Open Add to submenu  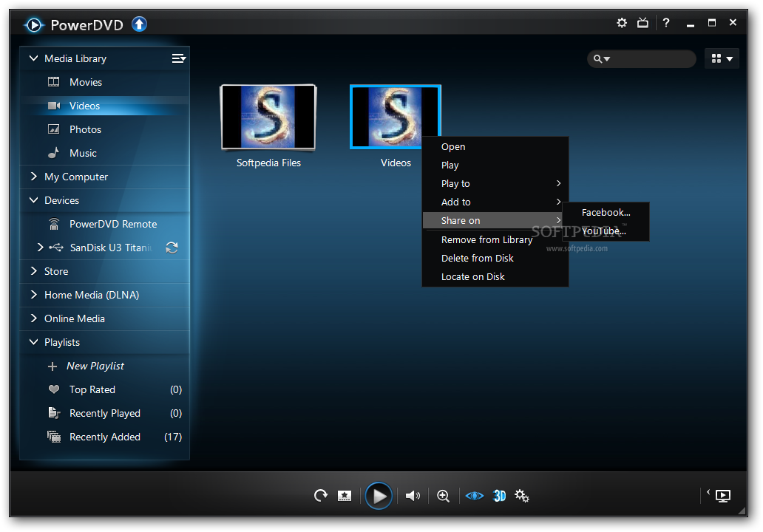[x=495, y=202]
